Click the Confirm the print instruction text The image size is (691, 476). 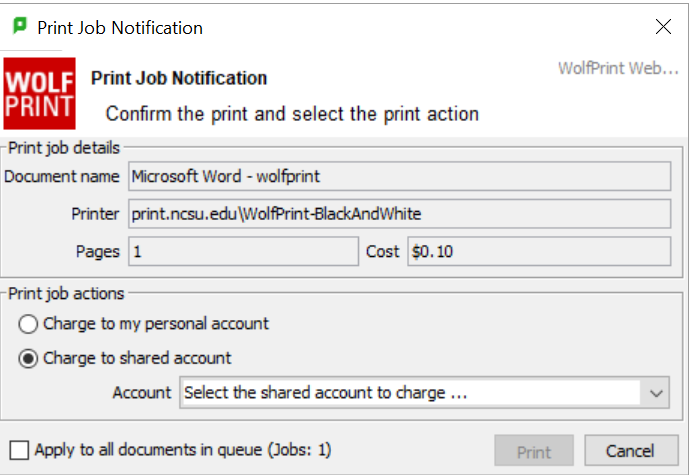pyautogui.click(x=292, y=114)
